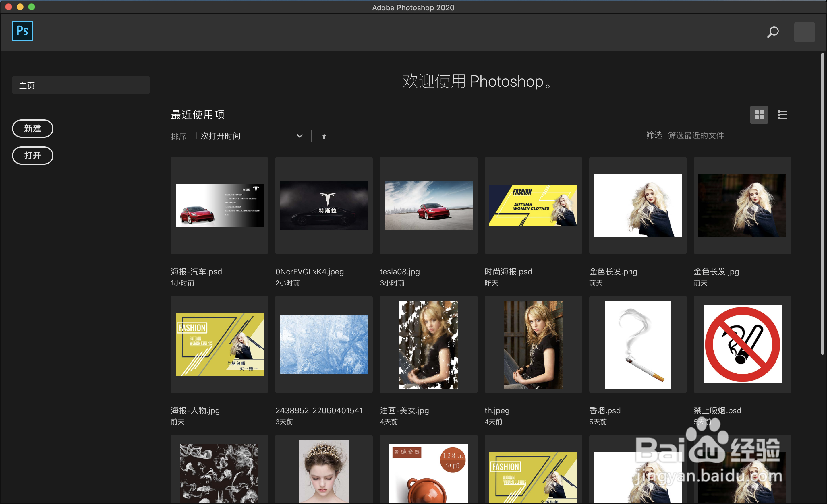Open the 时尚海报.psd thumbnail

coord(533,205)
